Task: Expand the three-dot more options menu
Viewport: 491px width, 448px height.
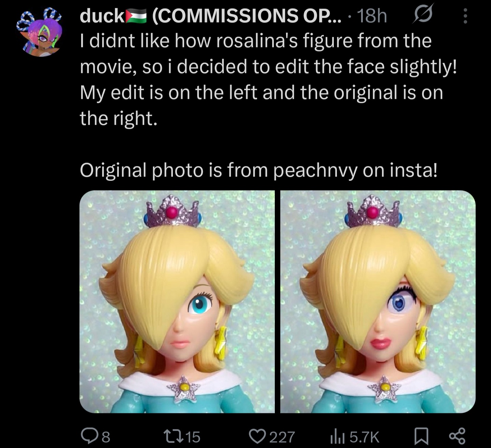Action: [x=465, y=16]
